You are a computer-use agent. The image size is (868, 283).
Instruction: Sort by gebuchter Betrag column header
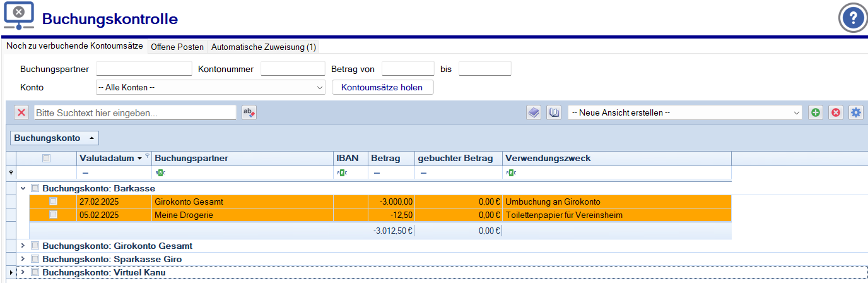(459, 158)
